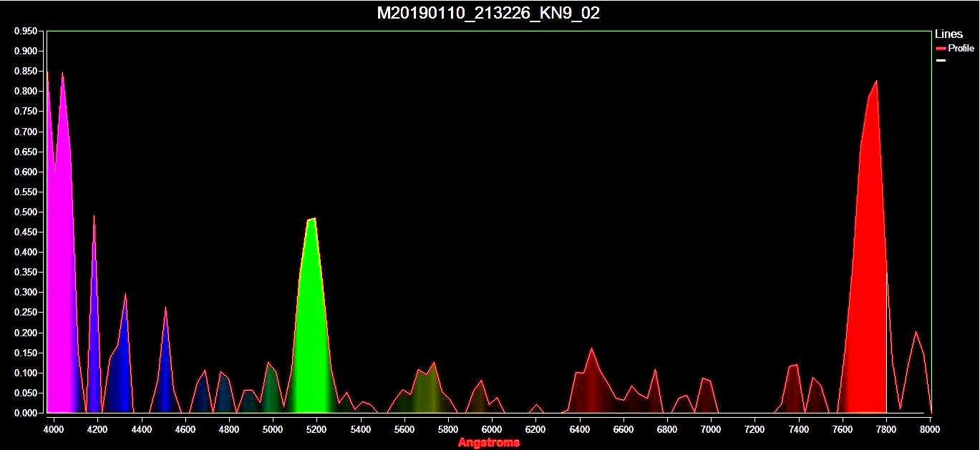Click the blue peak near 4500 Angstroms
The height and width of the screenshot is (450, 980).
click(x=165, y=372)
